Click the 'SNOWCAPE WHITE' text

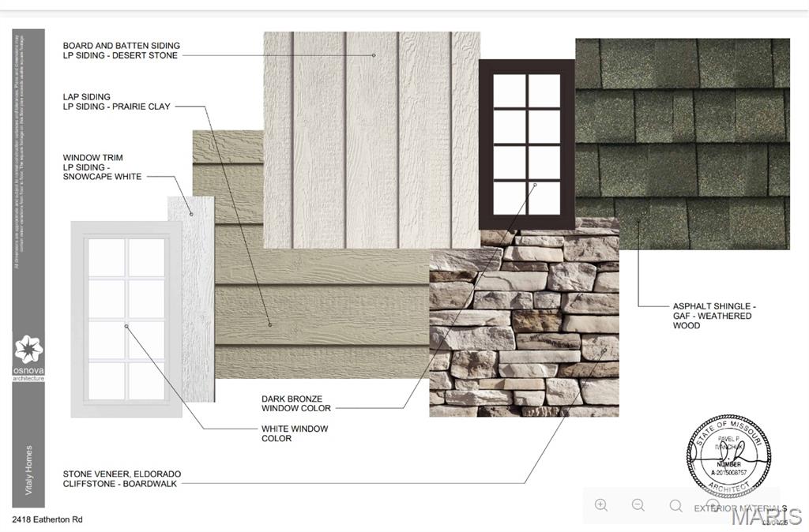click(x=102, y=176)
